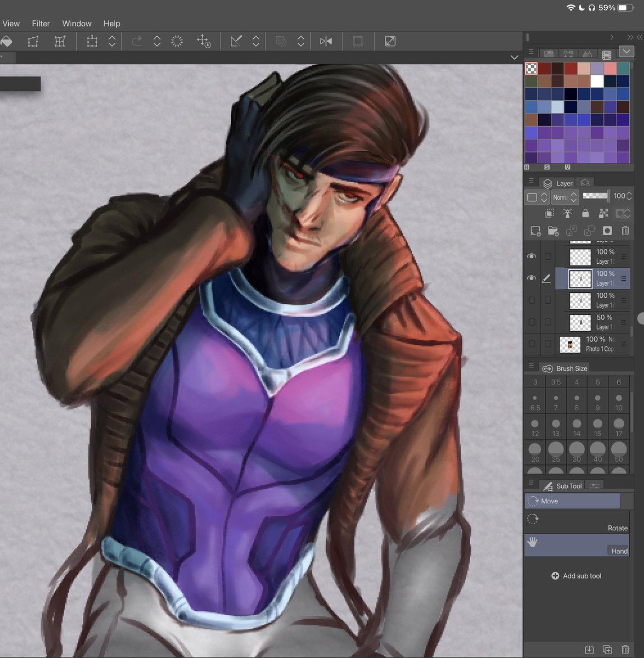Tap Add sub tool
644x658 pixels.
coord(576,576)
